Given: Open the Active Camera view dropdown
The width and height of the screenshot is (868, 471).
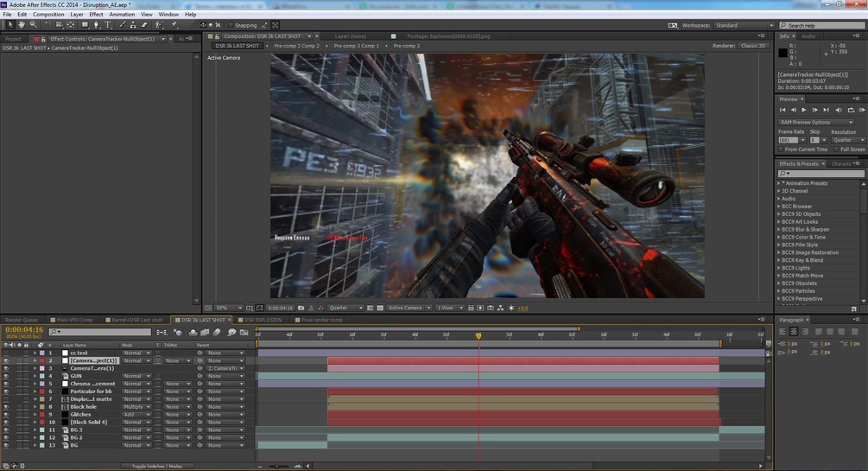Looking at the screenshot, I should 409,308.
